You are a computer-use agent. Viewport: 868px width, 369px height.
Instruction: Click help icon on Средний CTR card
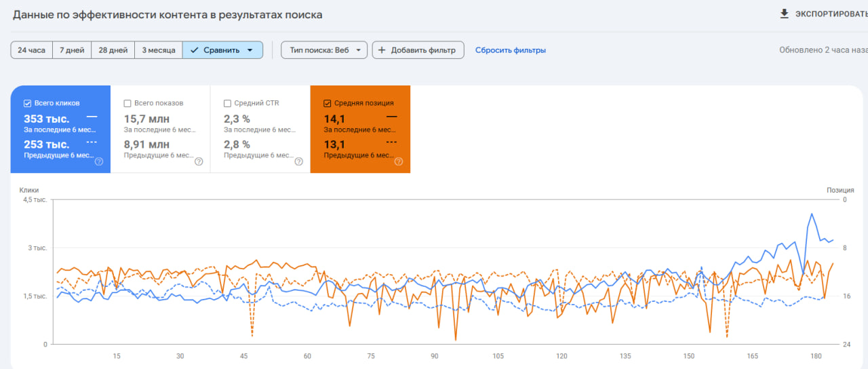pos(298,161)
